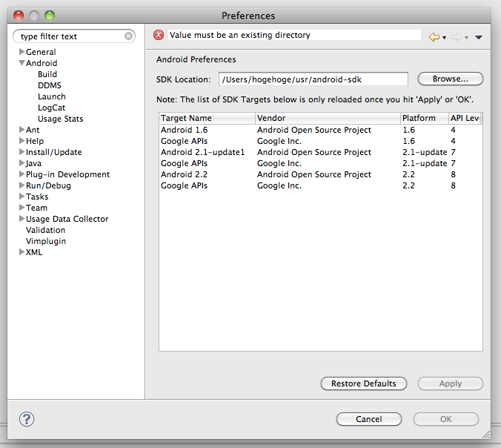Open the LogCat preference page
Viewport: 501px width, 448px height.
point(51,108)
